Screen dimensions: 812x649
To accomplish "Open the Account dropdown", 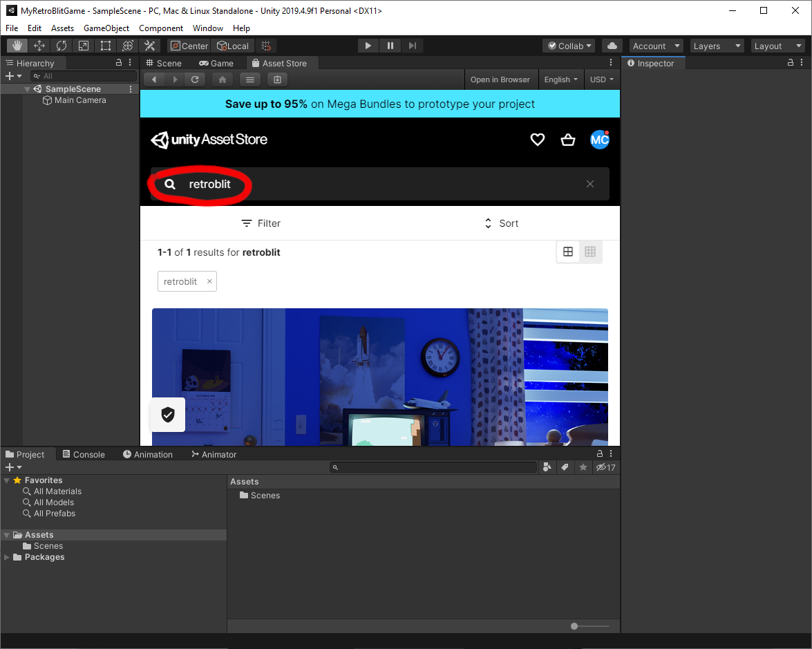I will [x=656, y=46].
